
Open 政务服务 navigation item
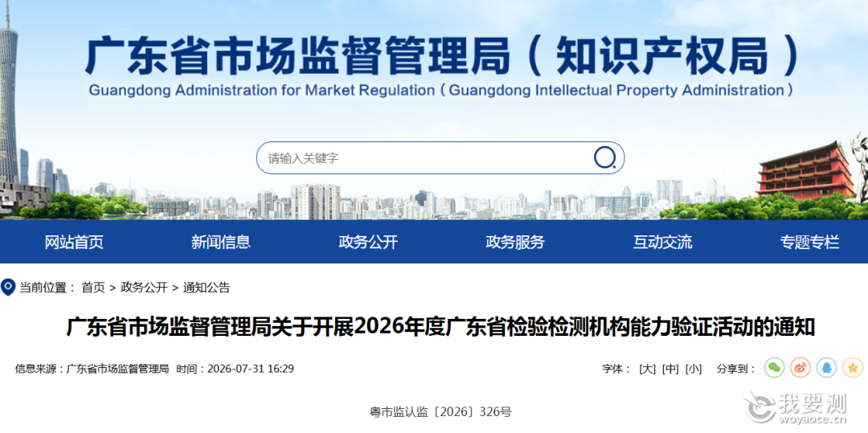click(515, 242)
